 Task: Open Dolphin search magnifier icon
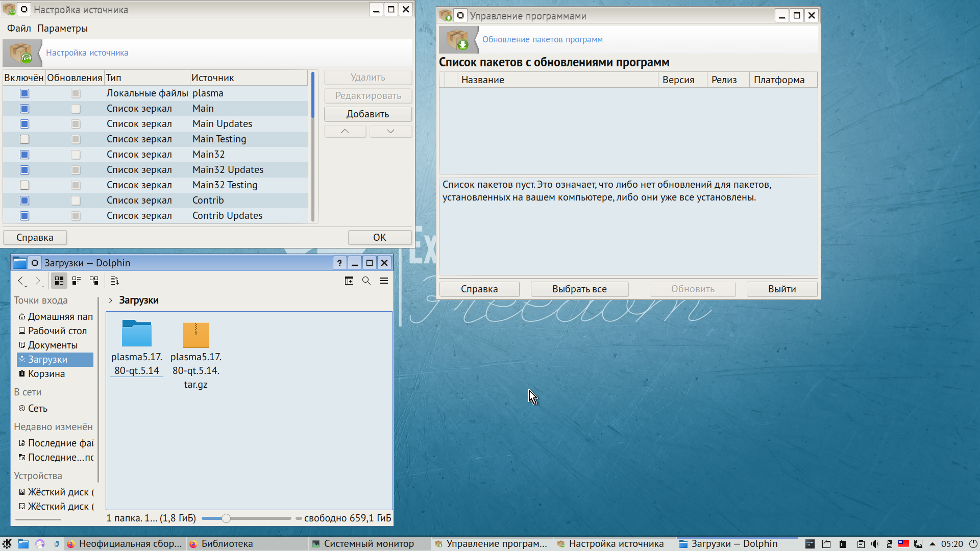(366, 281)
